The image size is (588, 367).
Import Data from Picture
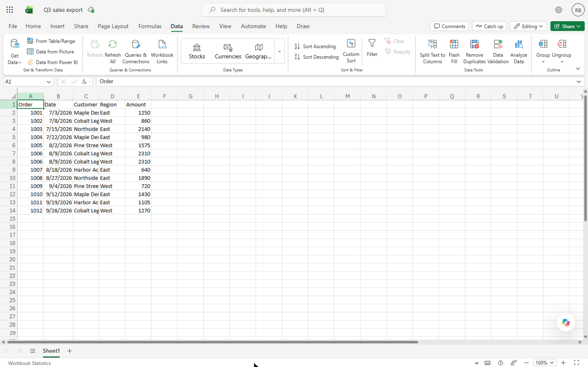pyautogui.click(x=50, y=52)
